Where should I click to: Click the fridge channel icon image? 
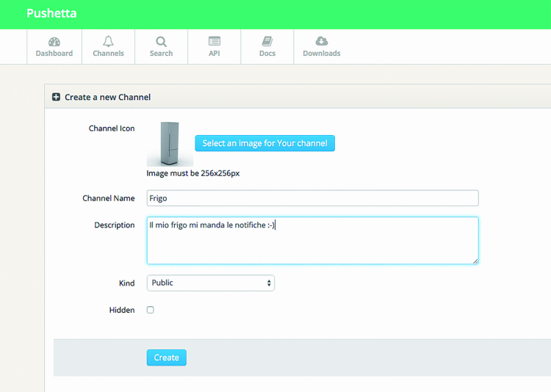click(x=170, y=144)
